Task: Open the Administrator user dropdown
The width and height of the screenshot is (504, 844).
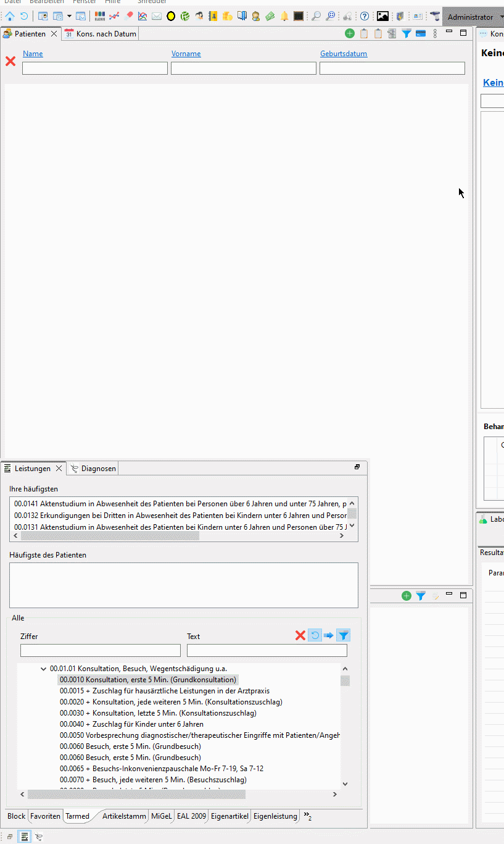Action: pyautogui.click(x=473, y=17)
